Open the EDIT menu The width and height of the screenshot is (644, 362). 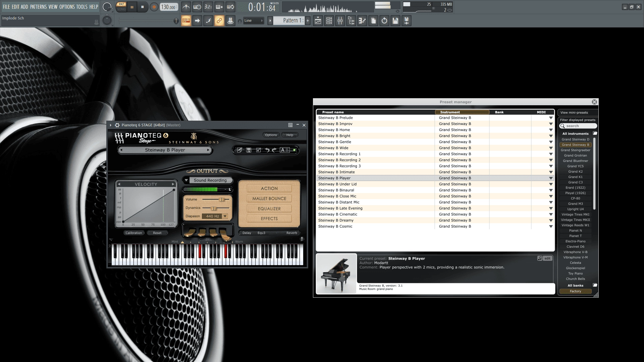pyautogui.click(x=15, y=7)
